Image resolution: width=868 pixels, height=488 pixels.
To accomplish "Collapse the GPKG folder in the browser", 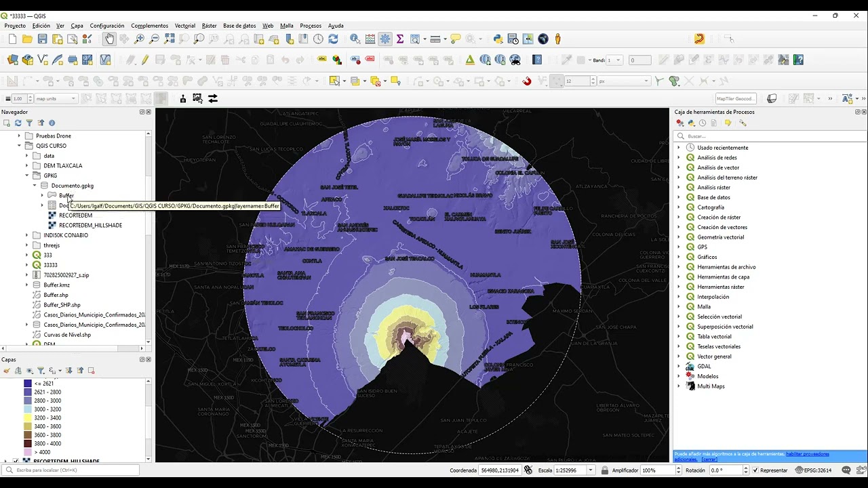I will [27, 176].
